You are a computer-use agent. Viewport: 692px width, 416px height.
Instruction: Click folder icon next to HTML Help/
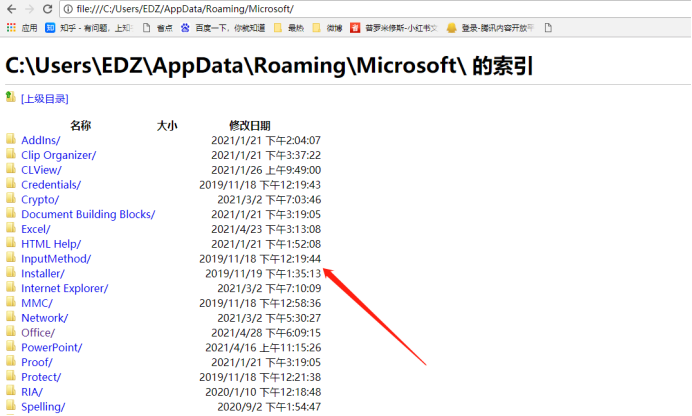coord(11,243)
